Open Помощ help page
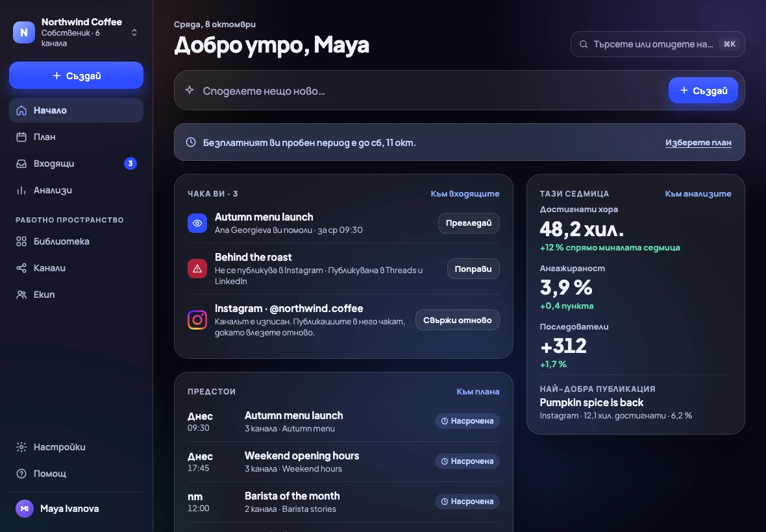 pos(76,474)
